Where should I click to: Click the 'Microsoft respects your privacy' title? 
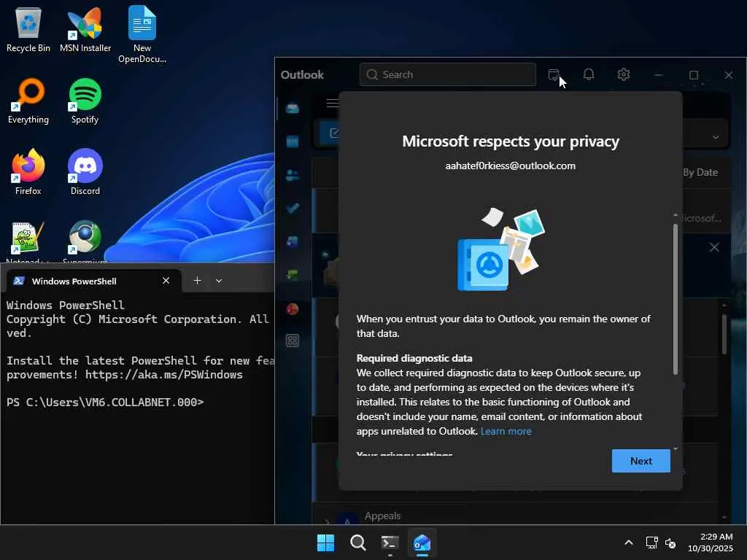pos(510,141)
